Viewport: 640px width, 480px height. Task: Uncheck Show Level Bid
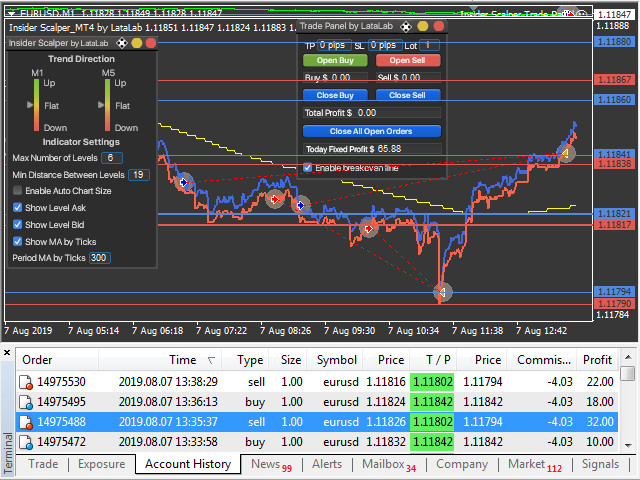pyautogui.click(x=18, y=224)
